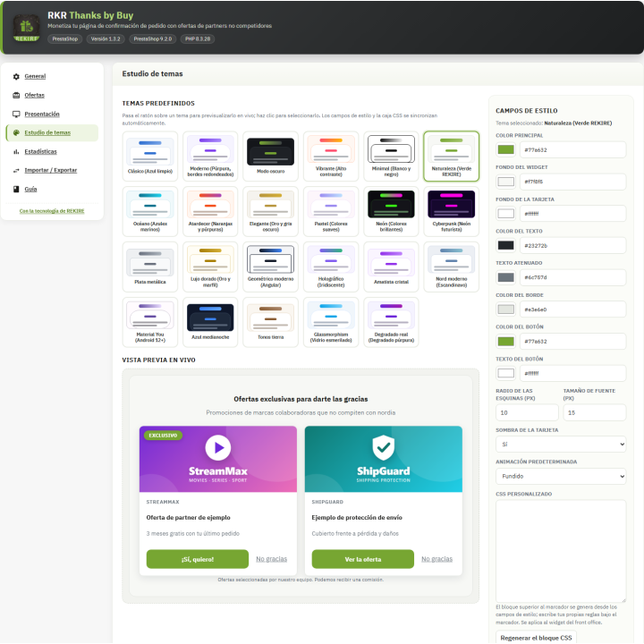Click the Guía book icon
This screenshot has height=644, width=644.
point(16,190)
